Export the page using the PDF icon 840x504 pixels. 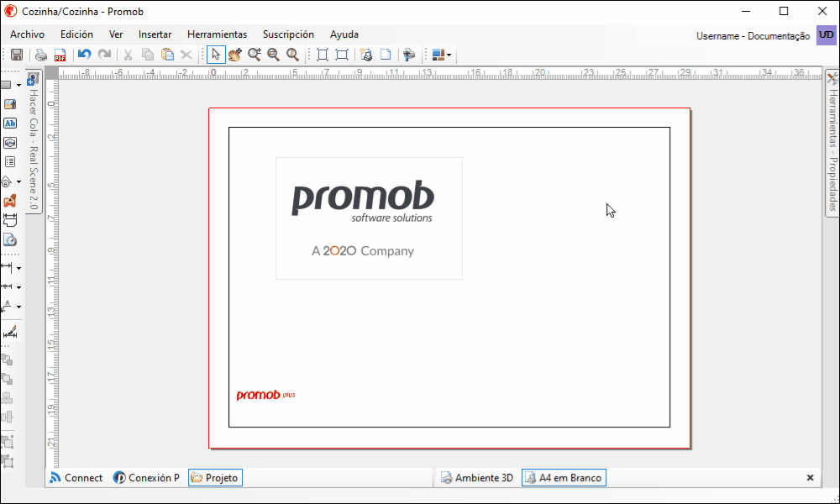click(x=60, y=55)
